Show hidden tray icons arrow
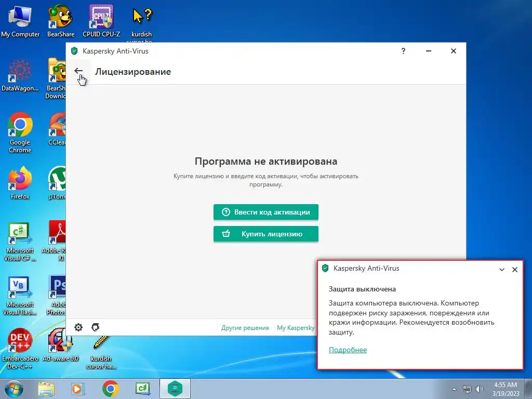Image resolution: width=532 pixels, height=399 pixels. (454, 389)
